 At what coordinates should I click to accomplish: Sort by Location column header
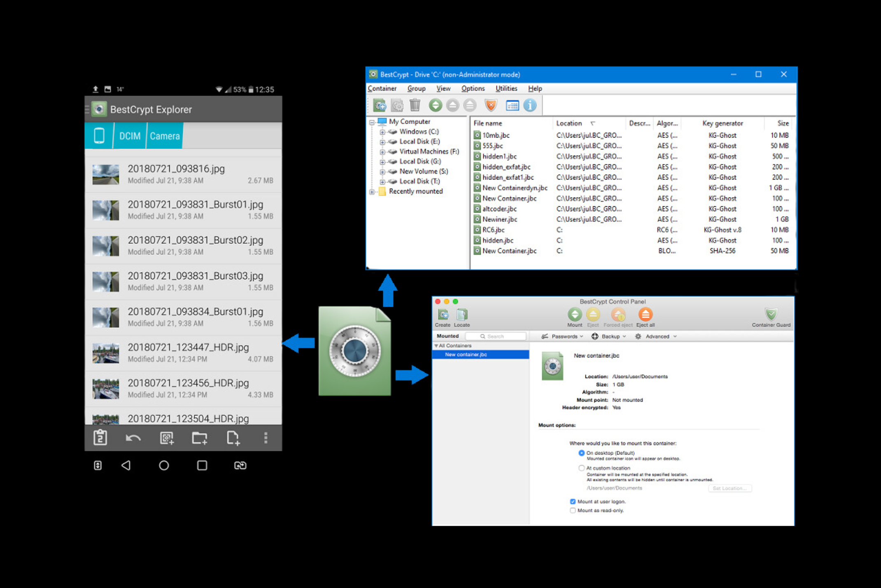coord(589,123)
